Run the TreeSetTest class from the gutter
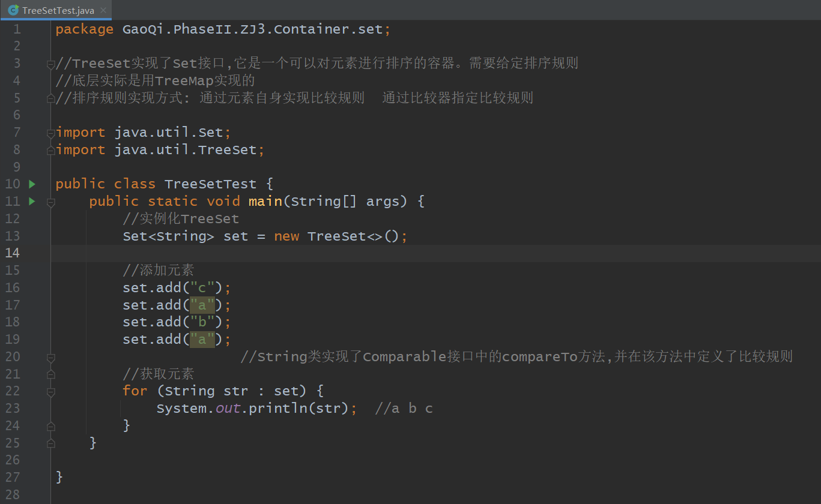Image resolution: width=821 pixels, height=504 pixels. point(32,184)
